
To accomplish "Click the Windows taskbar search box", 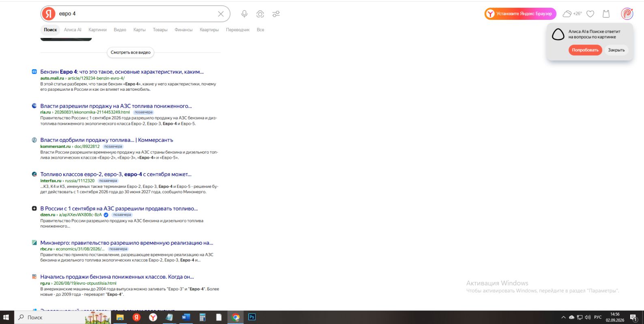I will click(x=63, y=317).
